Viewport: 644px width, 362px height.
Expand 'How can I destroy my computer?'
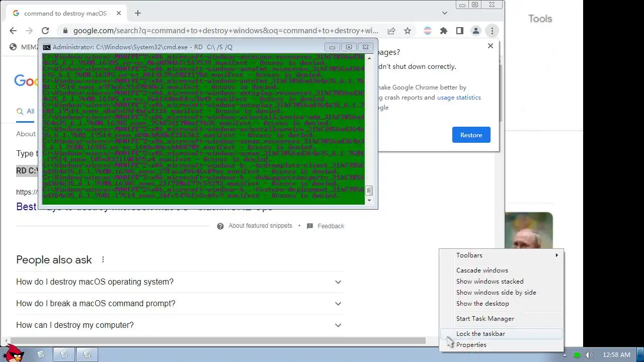click(x=179, y=325)
